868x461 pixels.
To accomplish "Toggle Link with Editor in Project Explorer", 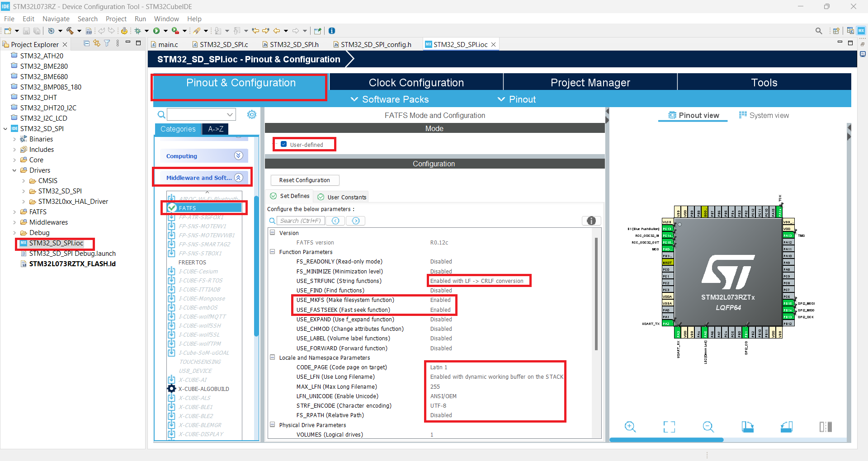I will 97,43.
